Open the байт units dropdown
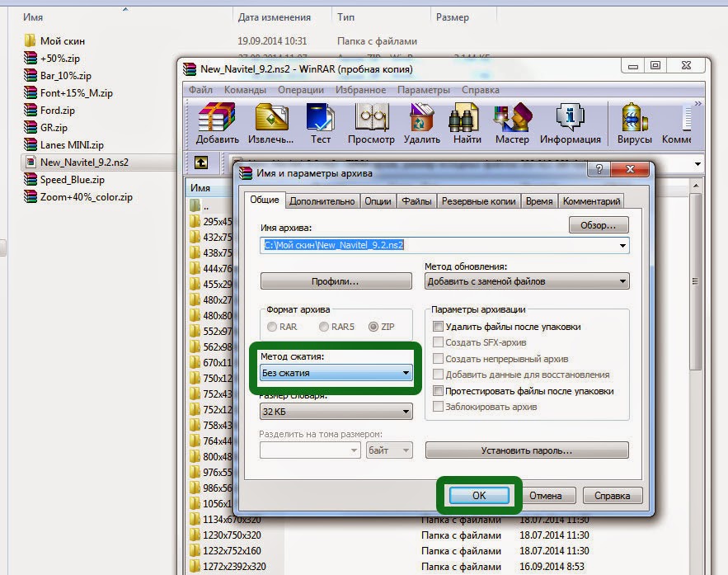The width and height of the screenshot is (728, 575). (x=389, y=450)
